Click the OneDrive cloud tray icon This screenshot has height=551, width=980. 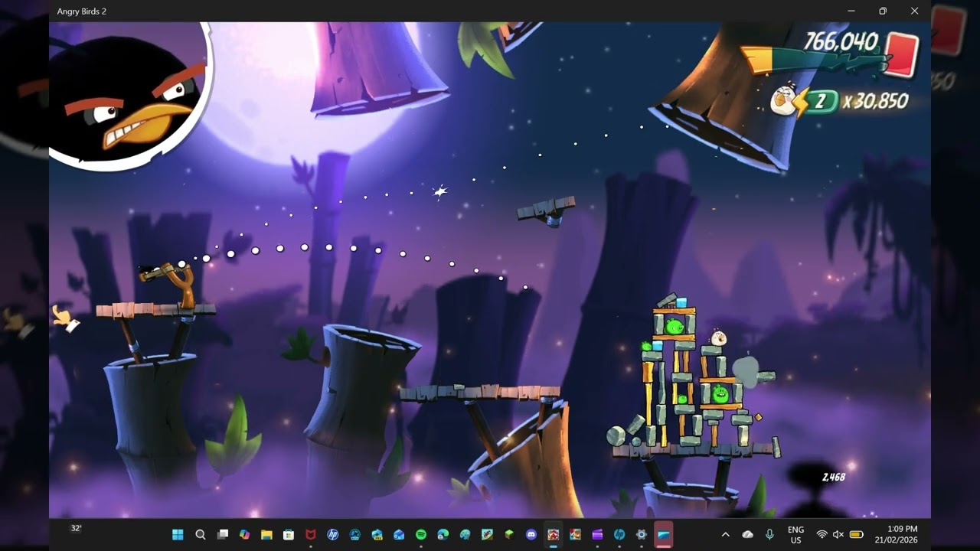click(748, 534)
